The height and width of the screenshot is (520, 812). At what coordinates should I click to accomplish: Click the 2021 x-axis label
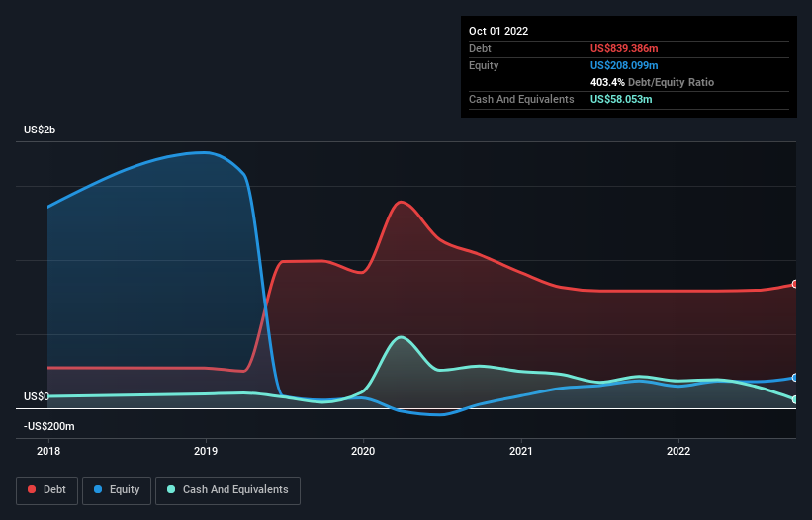521,451
